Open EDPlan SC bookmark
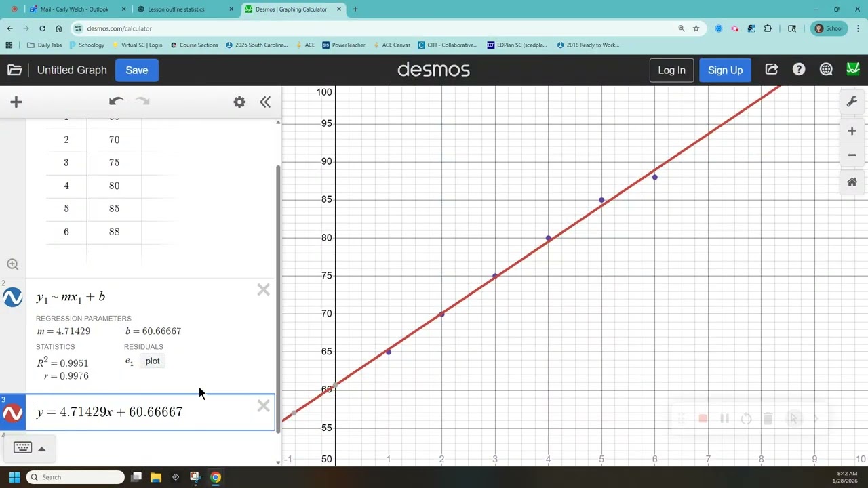 [x=517, y=45]
